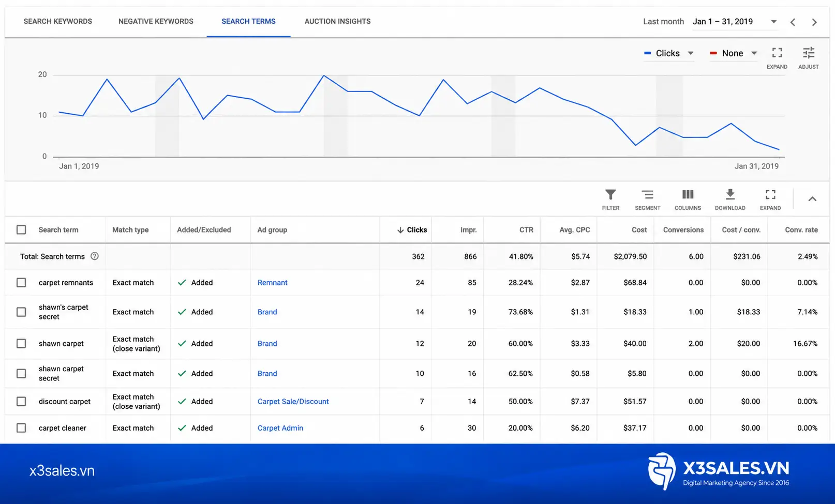Expand the chart to full screen
Viewport: 835px width, 504px height.
coord(777,58)
